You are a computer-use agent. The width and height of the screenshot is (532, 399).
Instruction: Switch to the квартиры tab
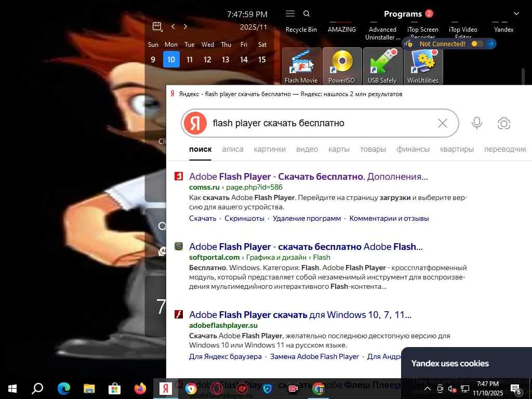457,149
